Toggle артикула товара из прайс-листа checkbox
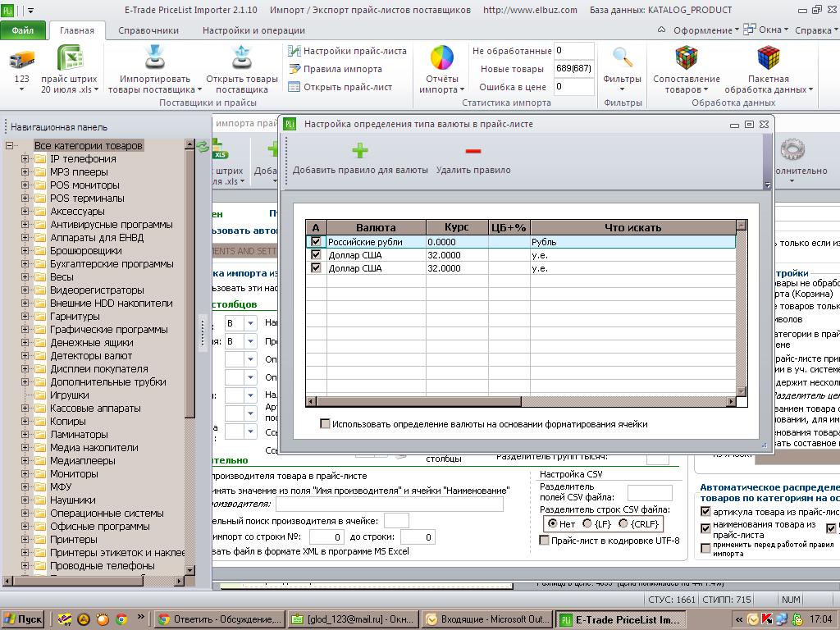 tap(705, 512)
